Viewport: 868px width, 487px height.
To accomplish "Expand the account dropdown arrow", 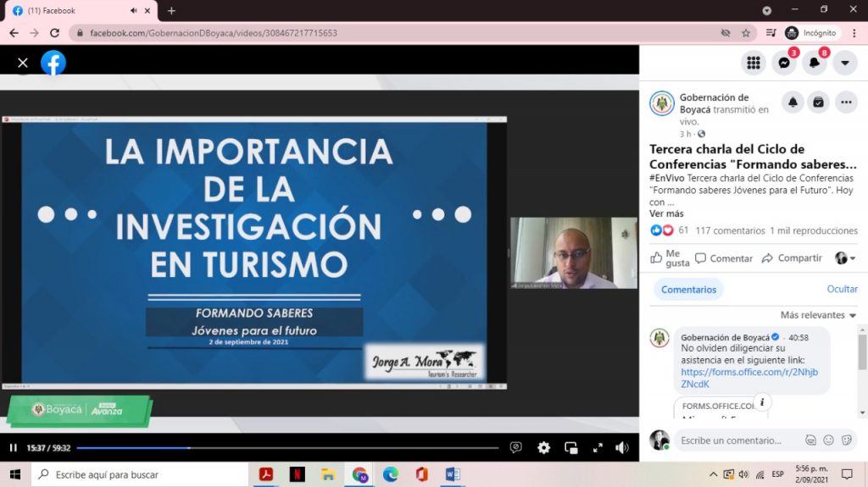I will pyautogui.click(x=844, y=63).
